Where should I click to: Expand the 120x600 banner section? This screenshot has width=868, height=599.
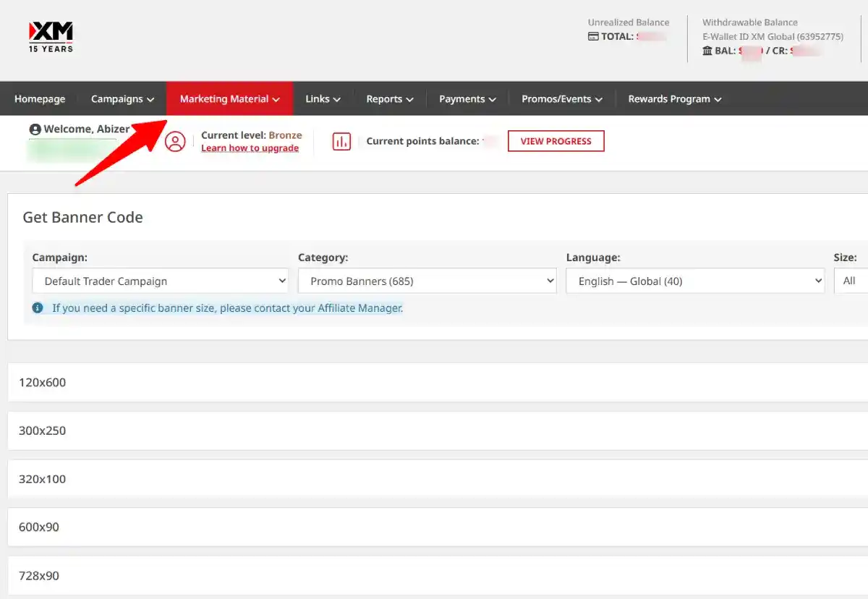pos(438,382)
